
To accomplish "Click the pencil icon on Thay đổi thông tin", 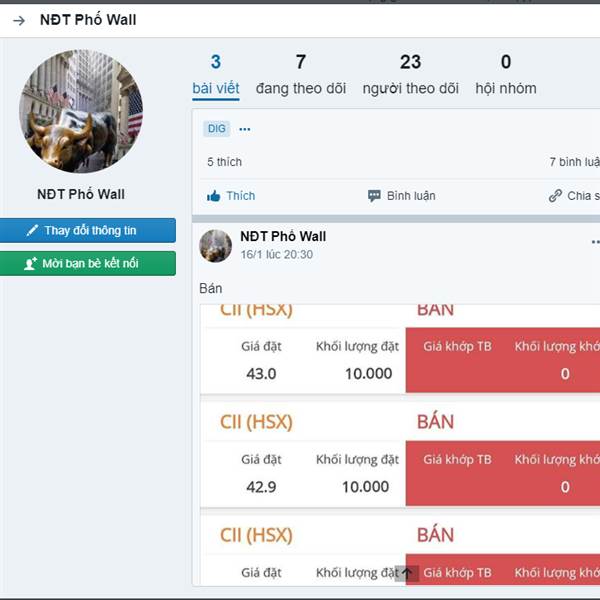I will click(x=33, y=230).
